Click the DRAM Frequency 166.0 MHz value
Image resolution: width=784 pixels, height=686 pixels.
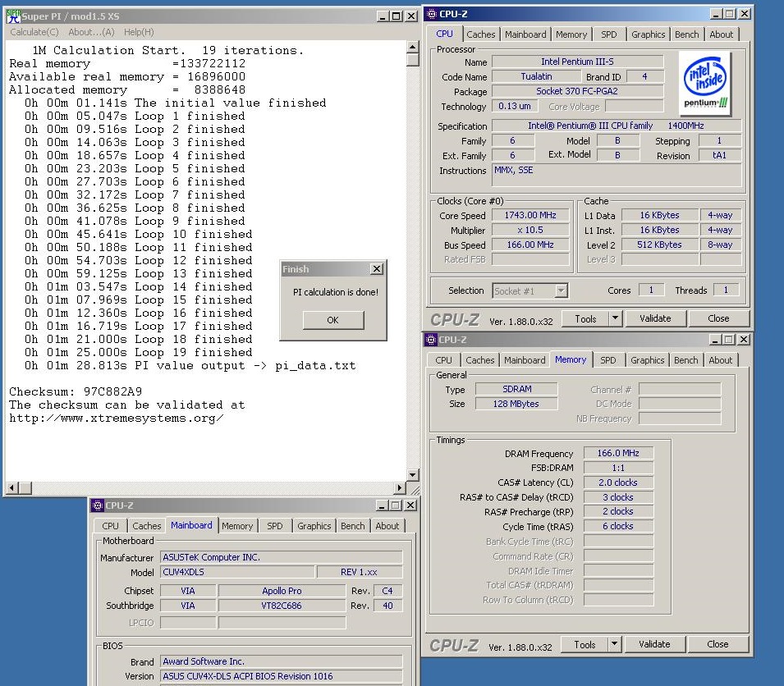point(618,453)
